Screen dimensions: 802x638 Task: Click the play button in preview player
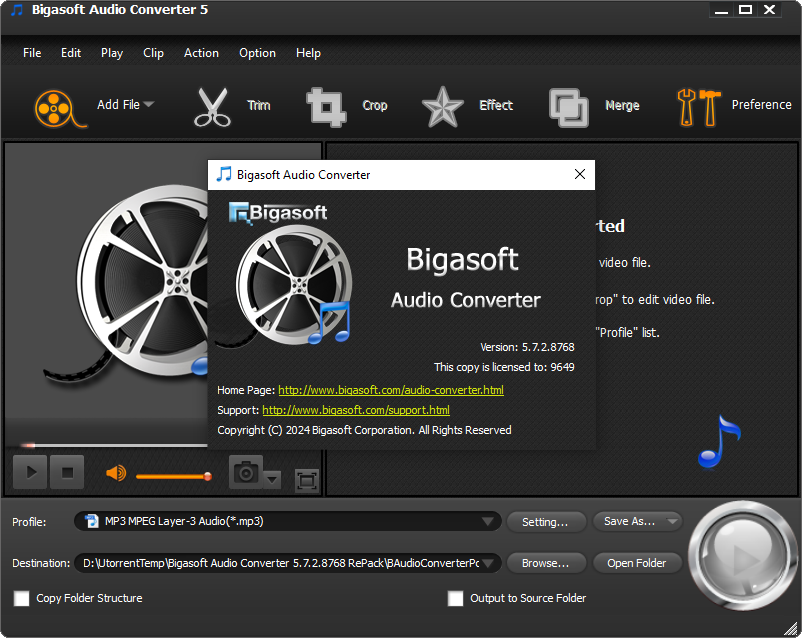[x=30, y=472]
